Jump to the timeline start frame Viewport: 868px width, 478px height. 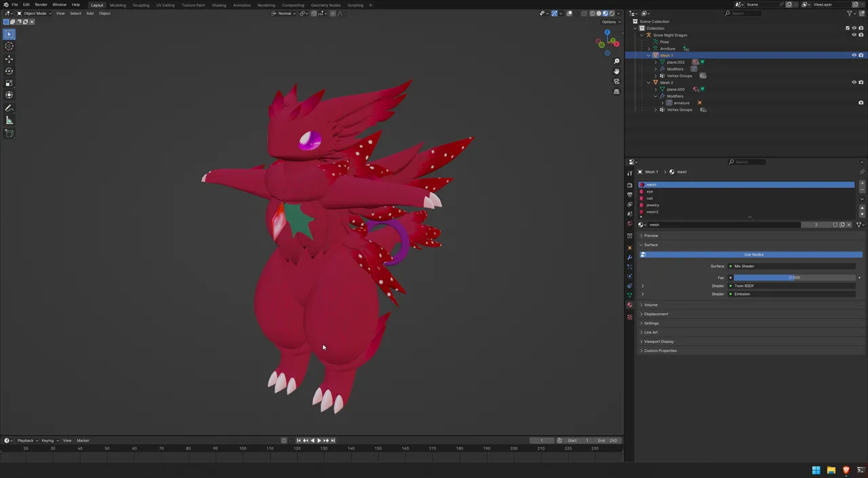tap(298, 441)
